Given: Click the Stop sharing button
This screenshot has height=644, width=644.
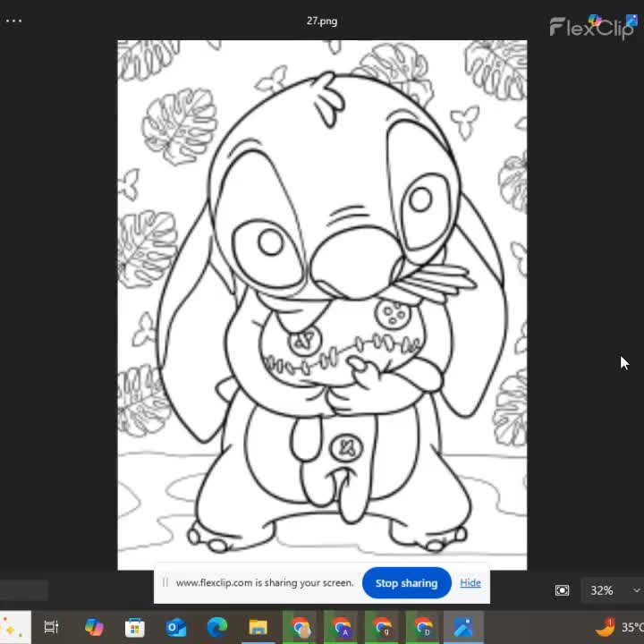Looking at the screenshot, I should [x=406, y=583].
